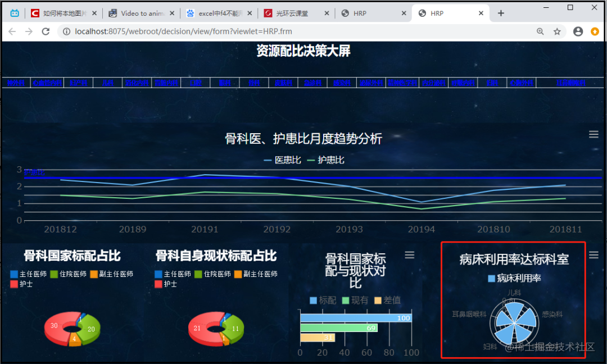Open the zoom magnifier icon in address bar
The height and width of the screenshot is (364, 607).
[x=540, y=31]
